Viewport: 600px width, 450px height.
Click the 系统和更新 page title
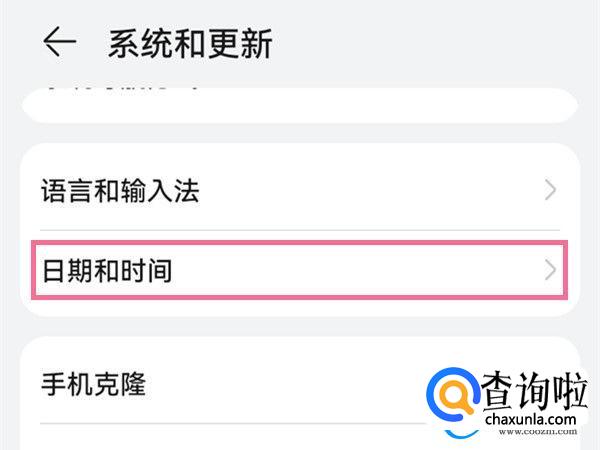click(190, 43)
